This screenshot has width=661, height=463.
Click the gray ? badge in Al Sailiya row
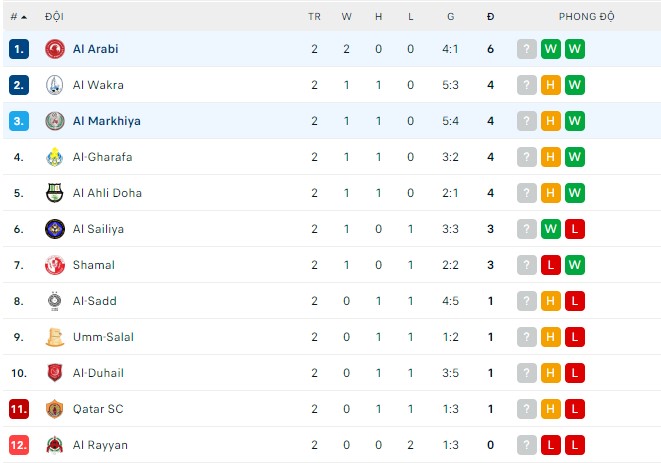527,229
